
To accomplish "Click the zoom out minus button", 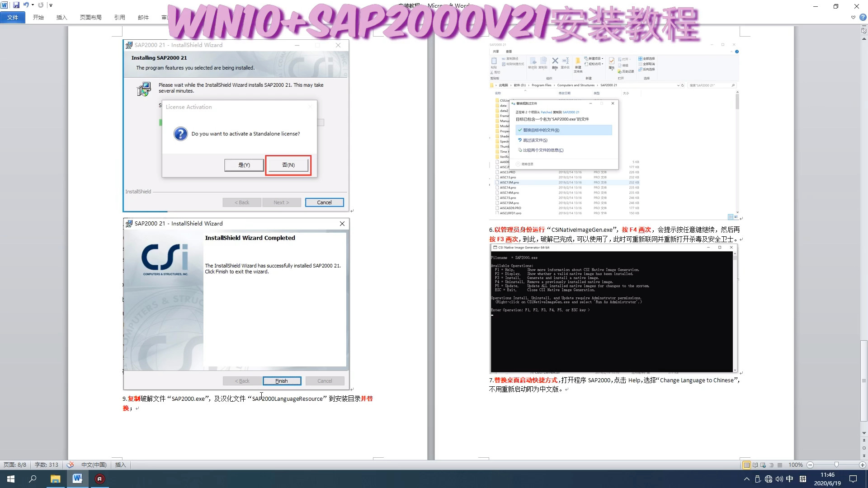I will [x=810, y=465].
